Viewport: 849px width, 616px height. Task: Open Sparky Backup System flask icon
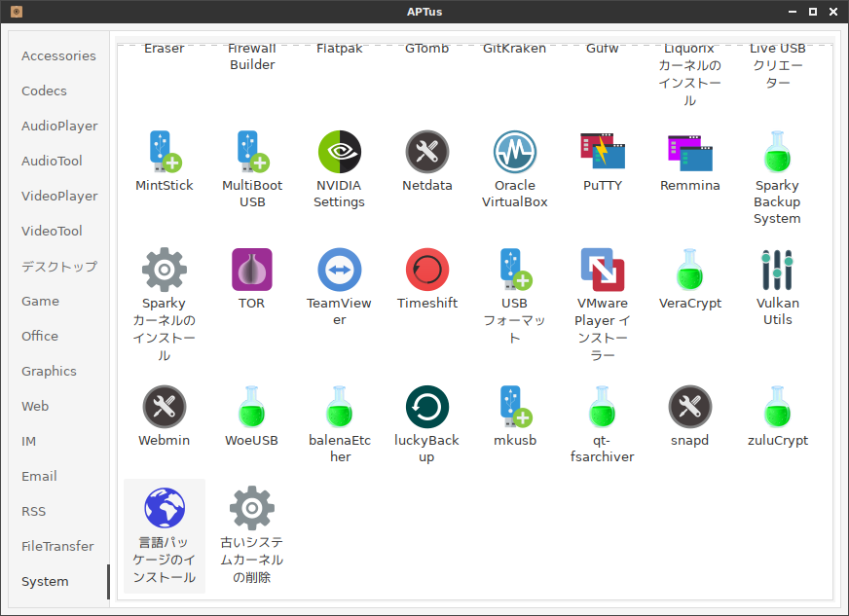point(778,152)
